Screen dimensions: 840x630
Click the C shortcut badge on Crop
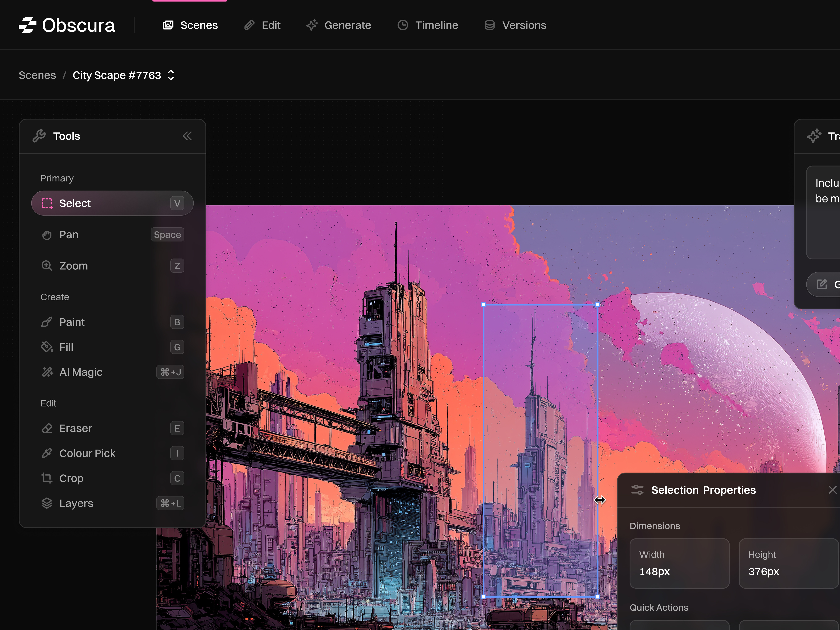click(x=177, y=478)
